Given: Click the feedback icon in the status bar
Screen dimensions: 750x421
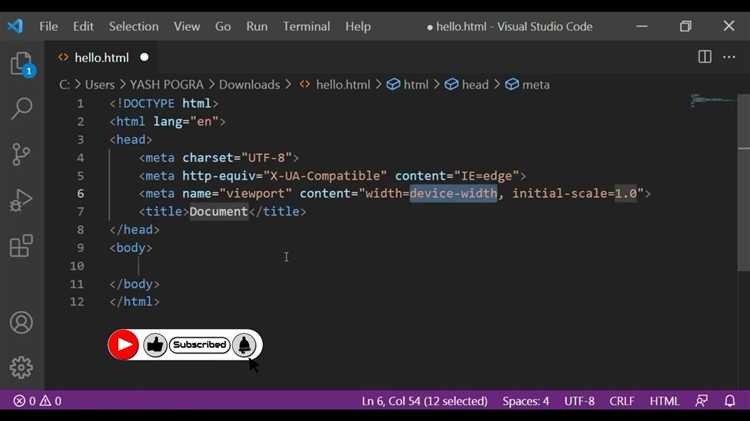Looking at the screenshot, I should tap(702, 401).
